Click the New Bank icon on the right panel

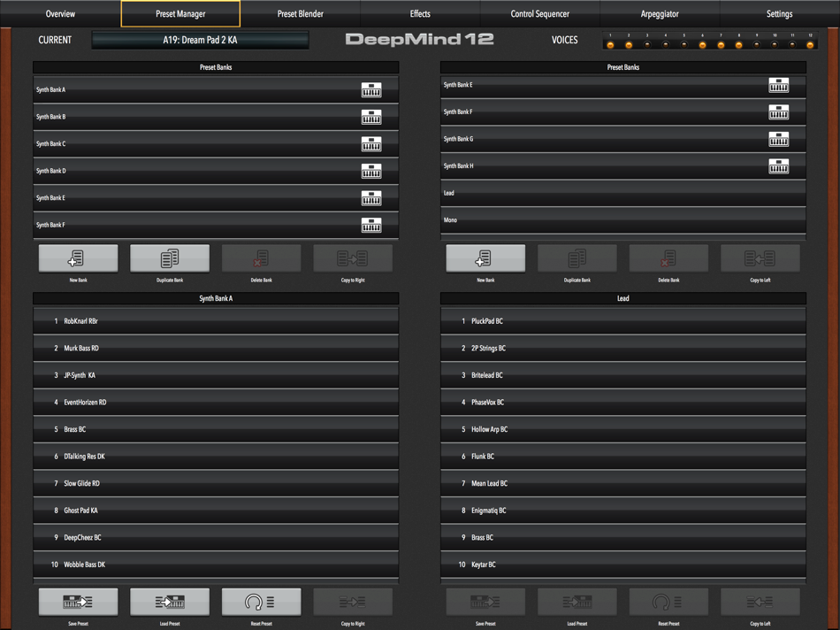tap(485, 257)
